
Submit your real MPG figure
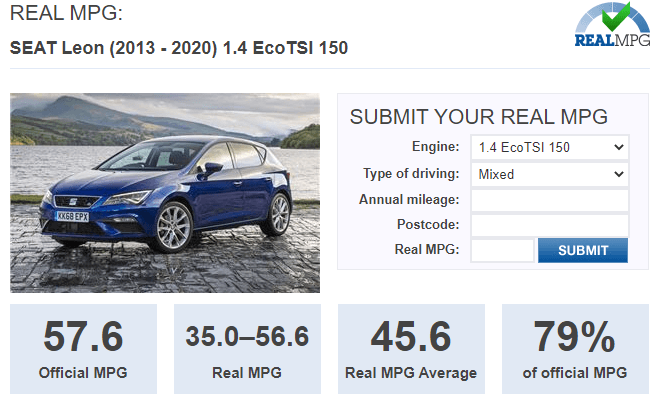pos(583,250)
